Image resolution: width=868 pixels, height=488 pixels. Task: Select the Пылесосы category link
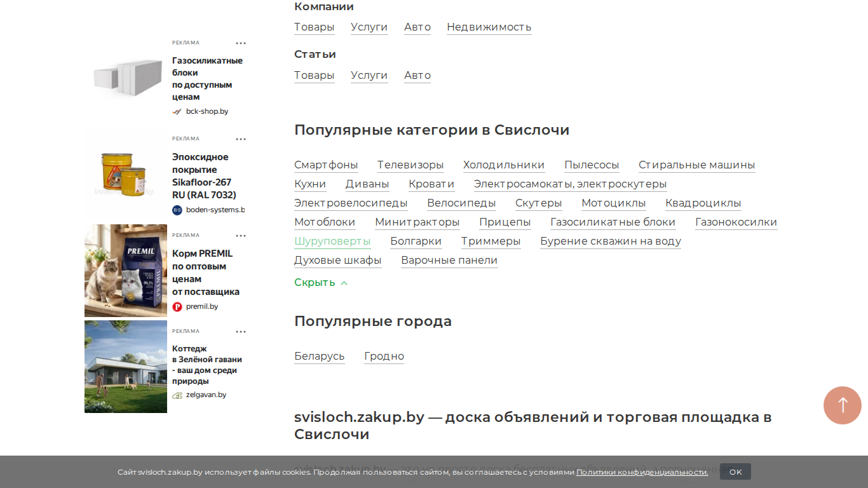click(x=592, y=165)
